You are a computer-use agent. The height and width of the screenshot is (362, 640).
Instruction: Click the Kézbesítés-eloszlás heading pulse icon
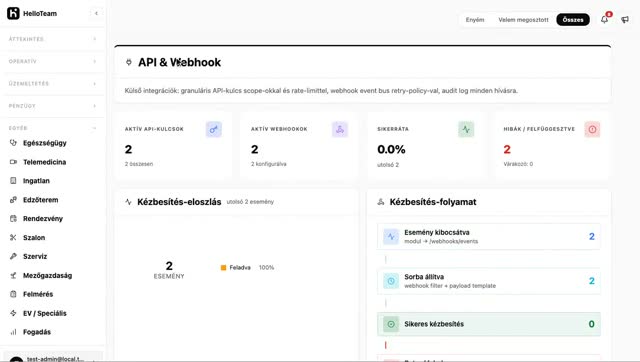pos(129,202)
